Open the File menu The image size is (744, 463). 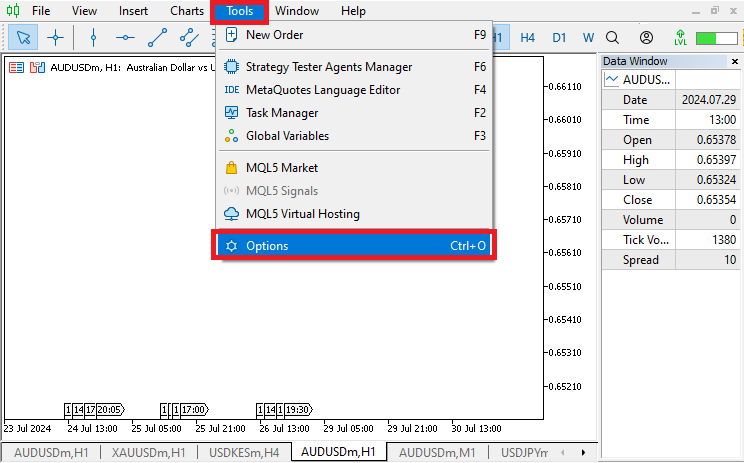(41, 10)
